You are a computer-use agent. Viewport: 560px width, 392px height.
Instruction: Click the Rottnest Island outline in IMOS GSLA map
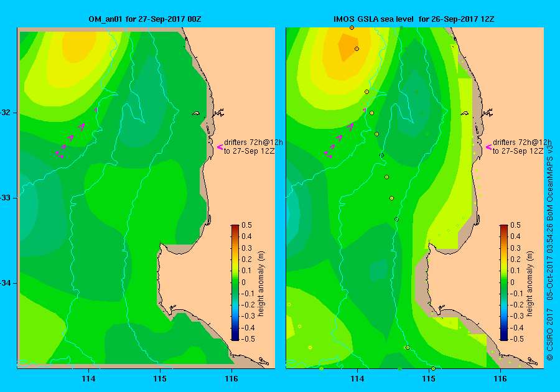[464, 113]
